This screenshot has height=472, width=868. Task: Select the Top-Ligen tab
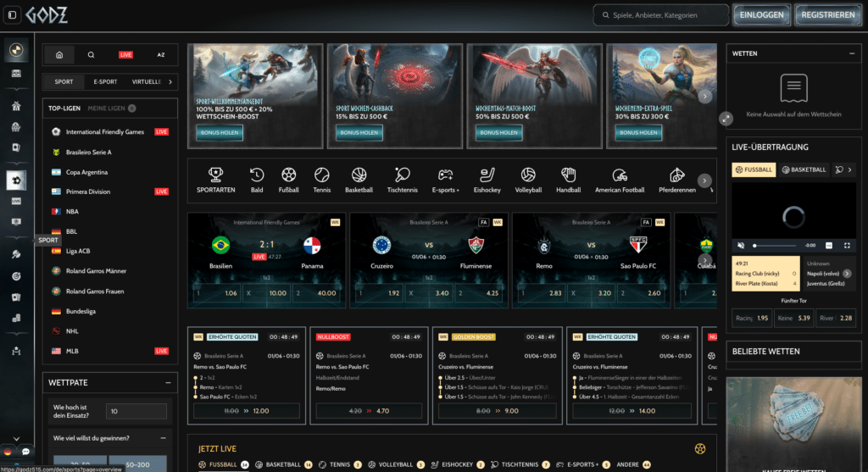(x=64, y=108)
